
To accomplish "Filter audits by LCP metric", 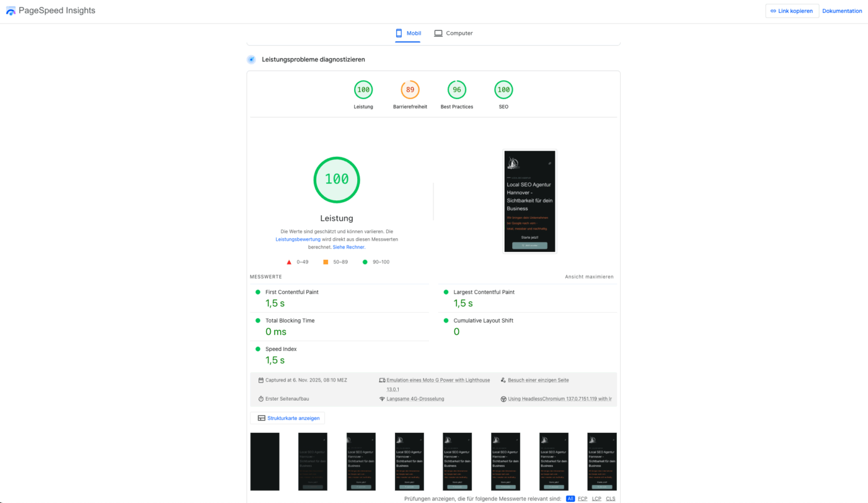I will point(596,499).
